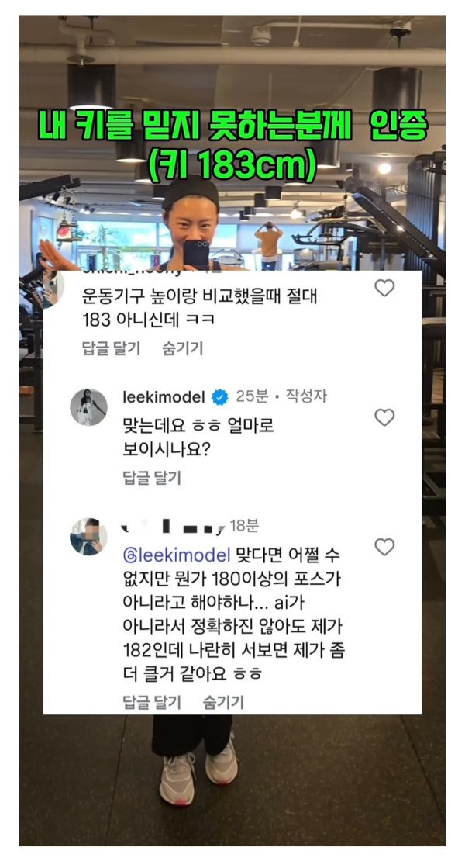Click 숨기기 under the top comment
465x868 pixels.
[182, 348]
